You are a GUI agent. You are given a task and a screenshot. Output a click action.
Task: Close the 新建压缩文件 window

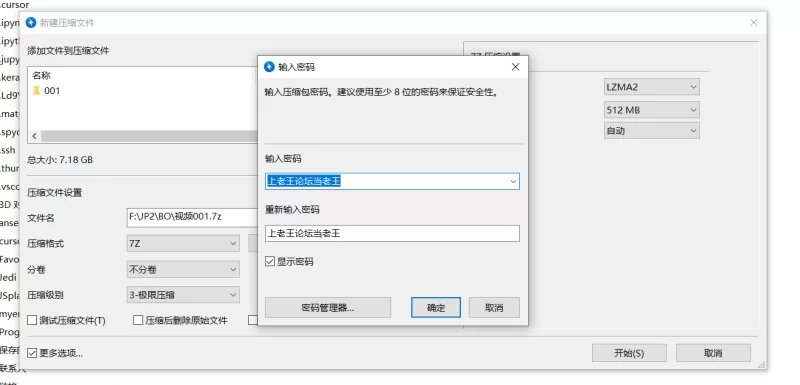click(x=754, y=23)
